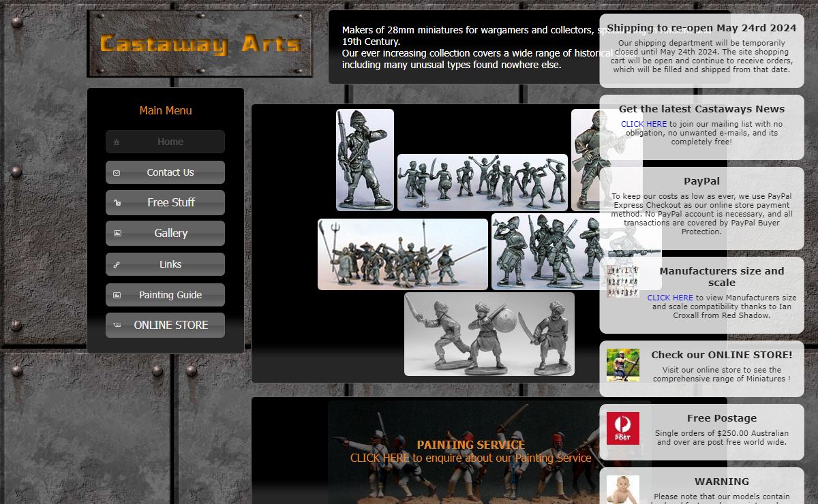The height and width of the screenshot is (504, 818).
Task: Go to the Free Stuff page
Action: tap(165, 202)
